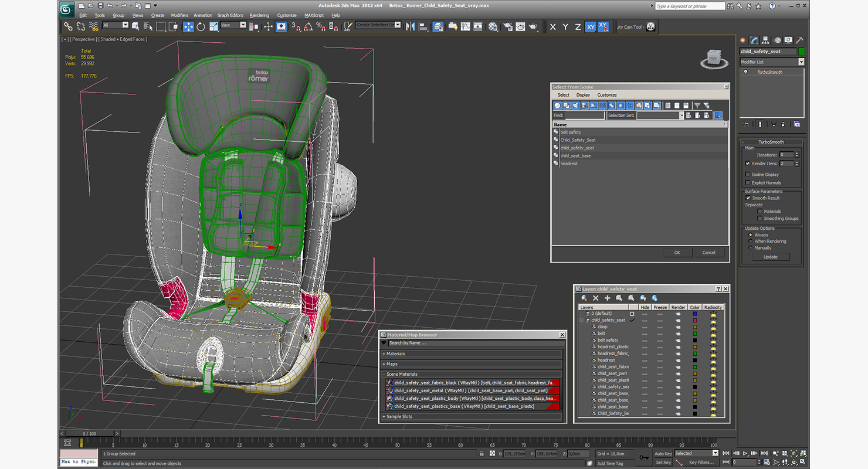Open the reference coordinate system View dropdown

[233, 25]
